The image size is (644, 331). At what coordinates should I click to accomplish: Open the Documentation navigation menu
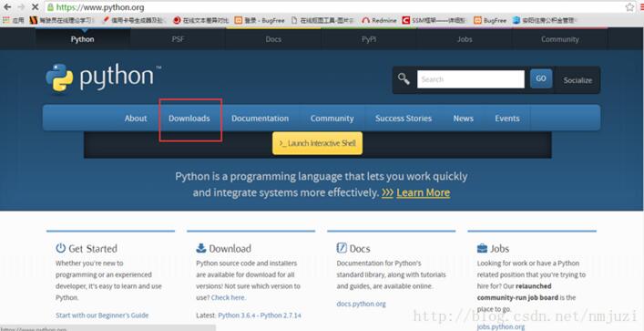[x=260, y=119]
